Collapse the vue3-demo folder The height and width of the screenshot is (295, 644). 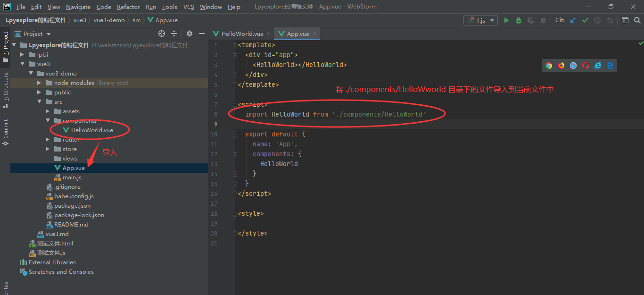tap(31, 73)
